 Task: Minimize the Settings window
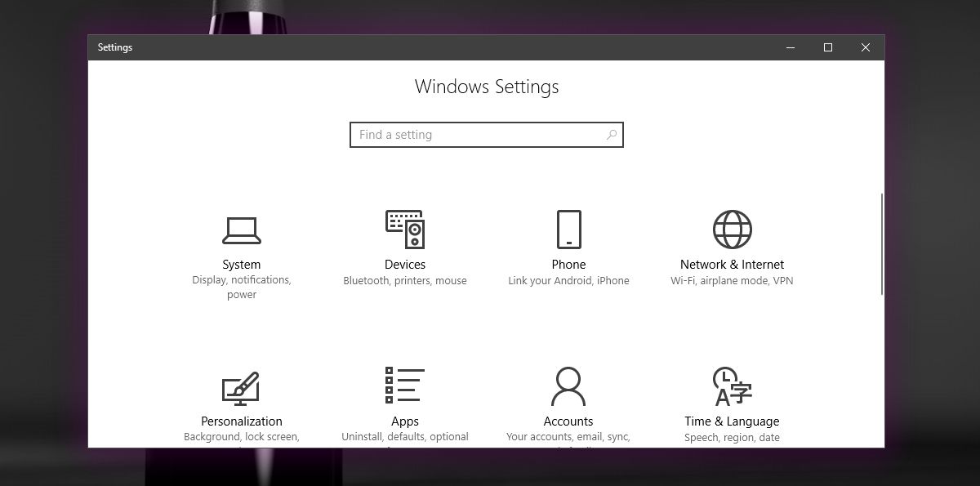pyautogui.click(x=791, y=47)
